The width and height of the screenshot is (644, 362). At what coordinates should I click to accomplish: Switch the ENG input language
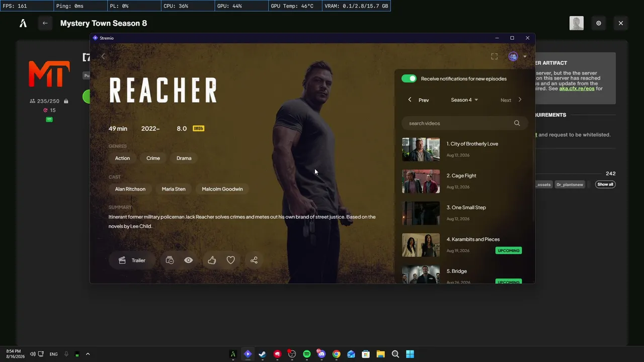[x=53, y=354]
